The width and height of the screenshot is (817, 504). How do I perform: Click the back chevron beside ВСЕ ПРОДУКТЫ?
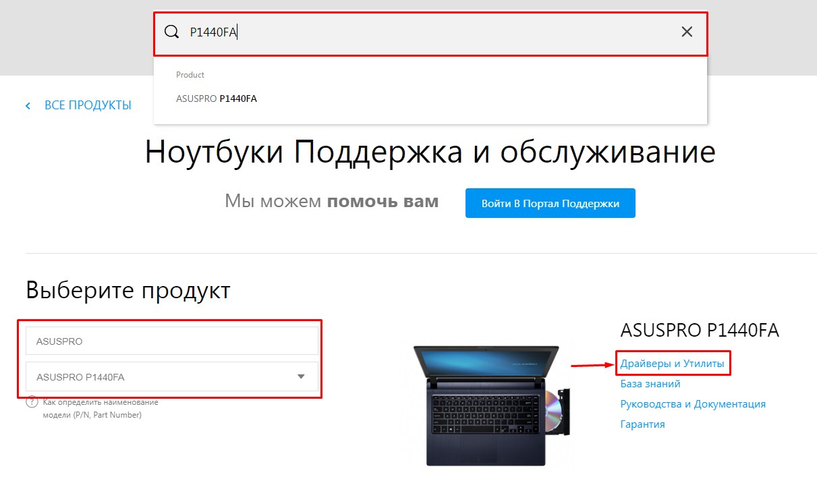[28, 106]
